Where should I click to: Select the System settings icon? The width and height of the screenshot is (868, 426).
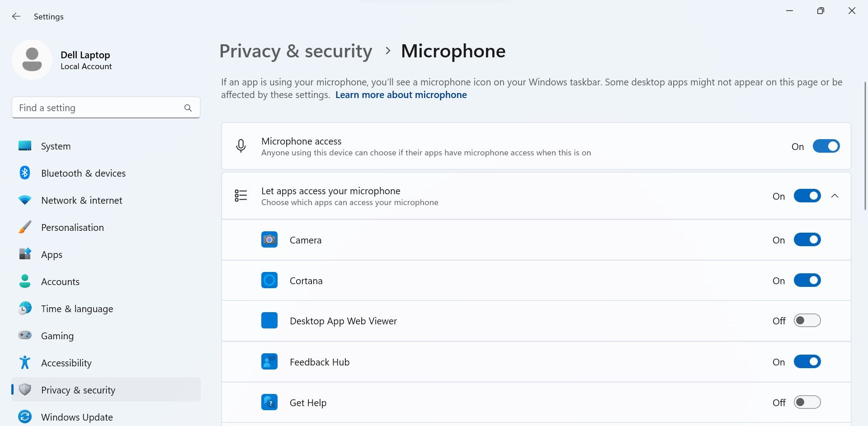(25, 146)
